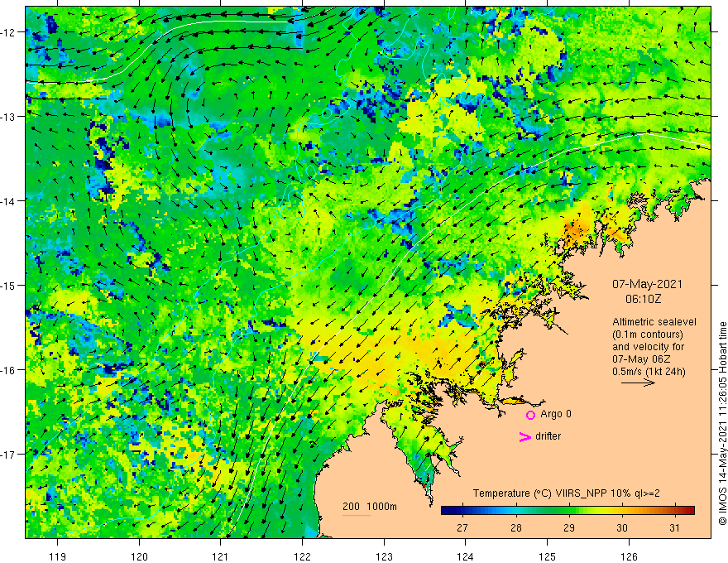
Task: Click the magenta drifter arrowhead symbol
Action: tap(524, 436)
